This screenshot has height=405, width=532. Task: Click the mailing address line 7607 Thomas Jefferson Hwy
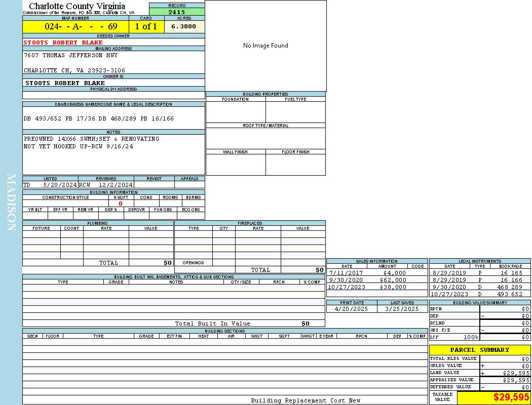pos(70,55)
